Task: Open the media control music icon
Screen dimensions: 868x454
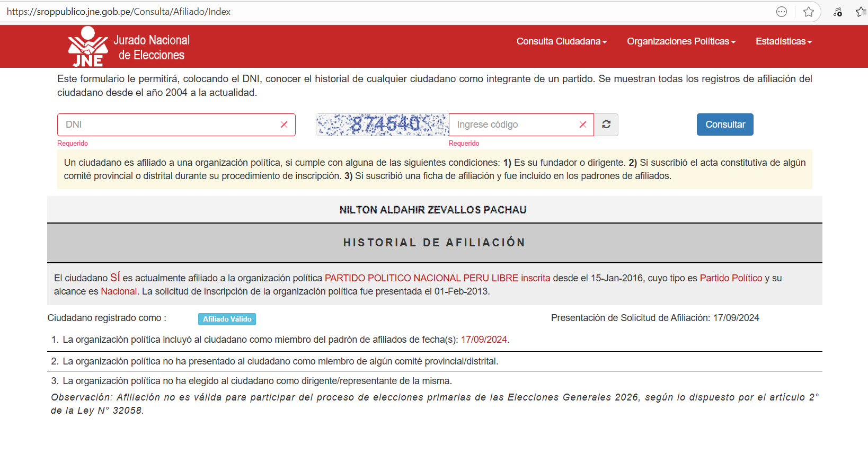Action: click(837, 12)
